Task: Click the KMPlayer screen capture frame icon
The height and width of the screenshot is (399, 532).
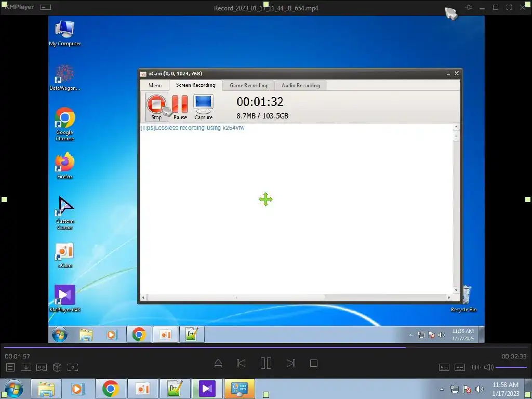Action: (73, 367)
